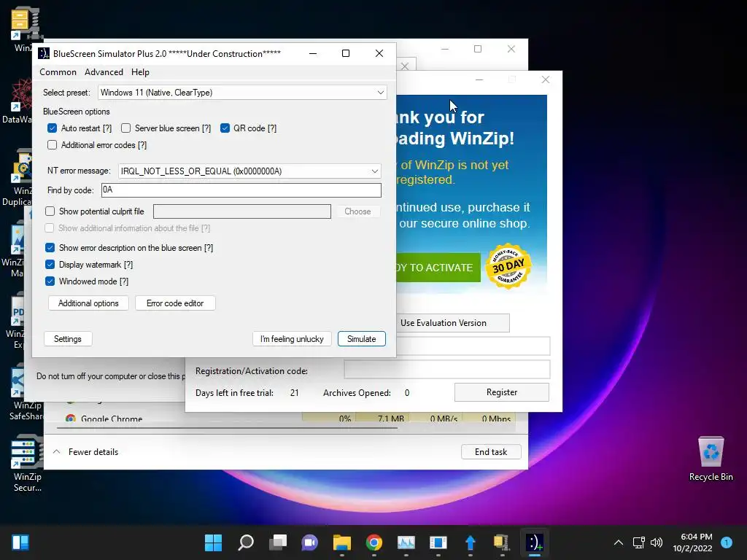Enable Show potential culprit file checkbox

point(50,211)
